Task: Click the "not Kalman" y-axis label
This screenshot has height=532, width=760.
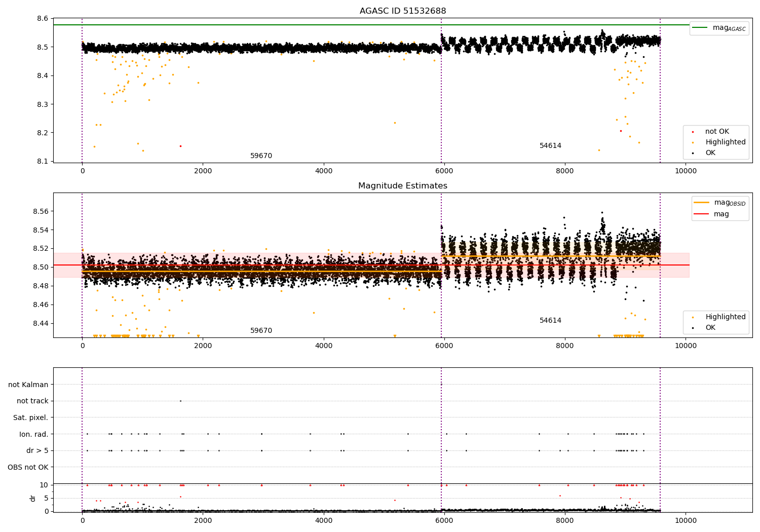Action: (x=28, y=385)
